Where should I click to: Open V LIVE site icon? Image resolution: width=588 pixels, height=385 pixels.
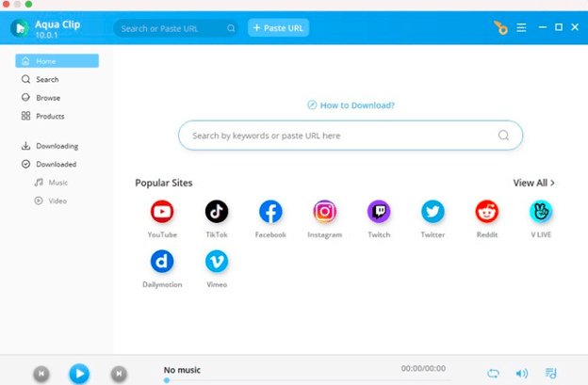click(x=541, y=212)
